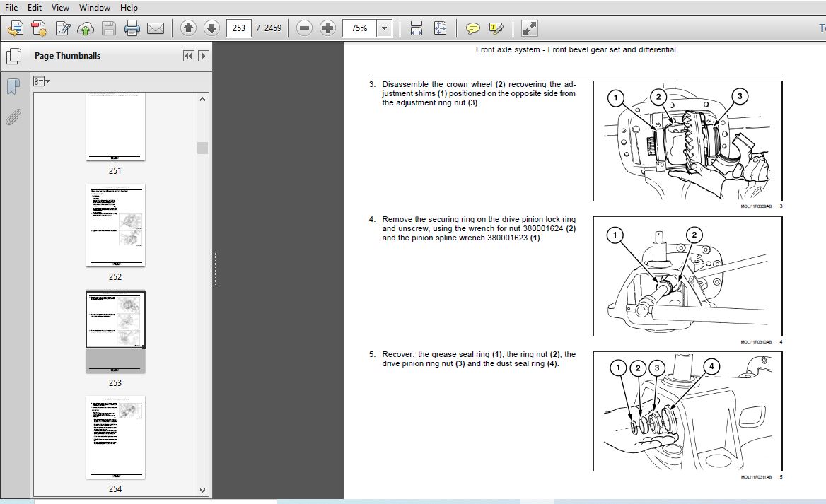The width and height of the screenshot is (826, 504).
Task: Click the Zoom out minus button
Action: pyautogui.click(x=304, y=28)
